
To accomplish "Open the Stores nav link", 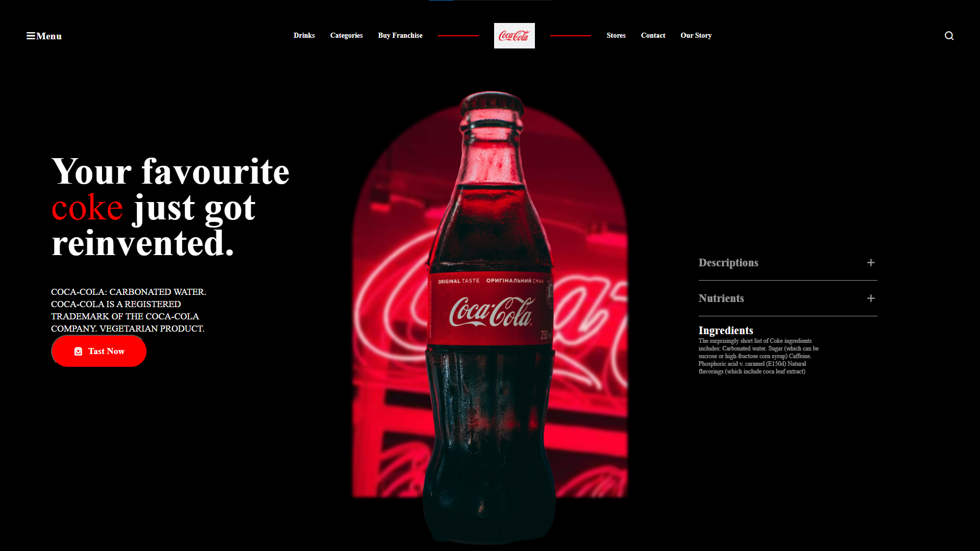I will pos(616,36).
